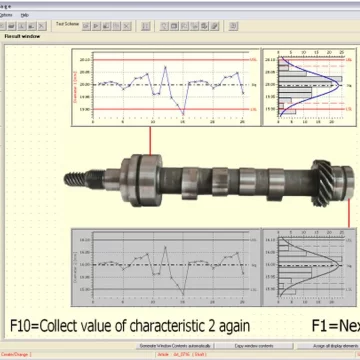Viewport: 360px width, 360px height.
Task: Select the lower grayed-out run chart
Action: 166,267
